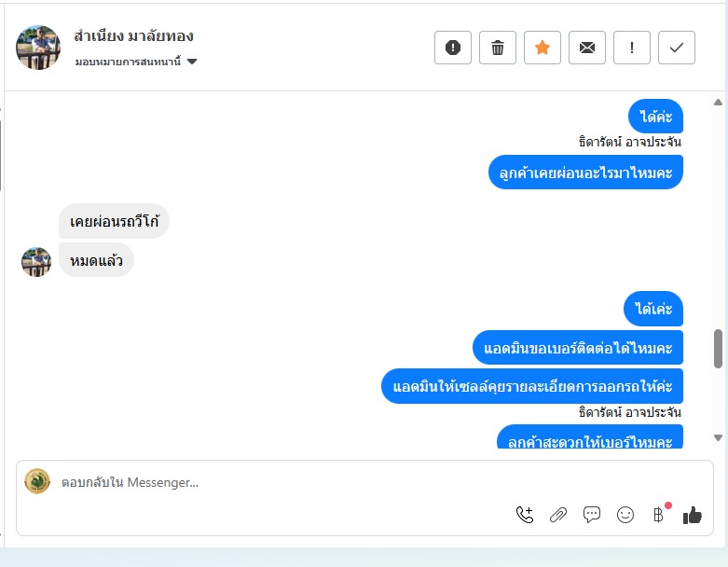The height and width of the screenshot is (567, 728).
Task: Send a thumbs up like
Action: [693, 515]
